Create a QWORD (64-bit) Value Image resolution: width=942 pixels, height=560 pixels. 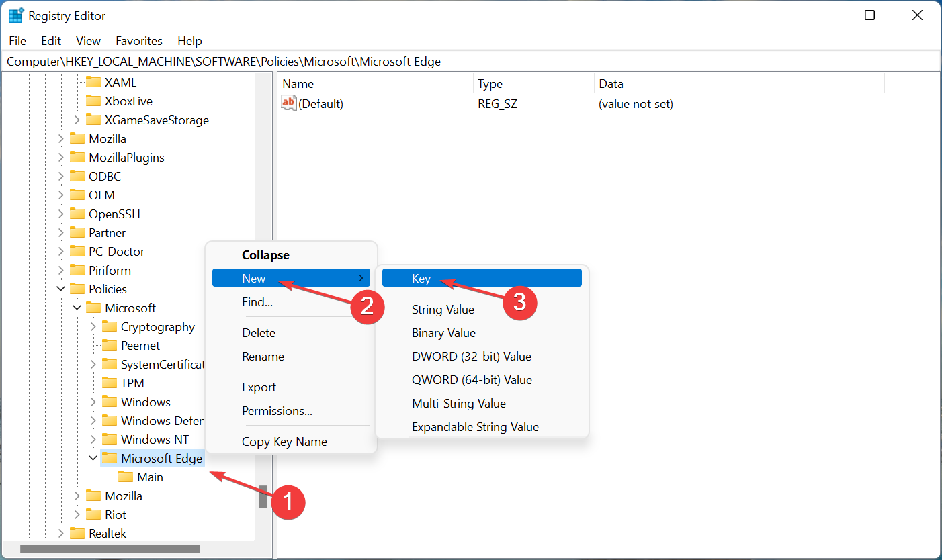482,380
